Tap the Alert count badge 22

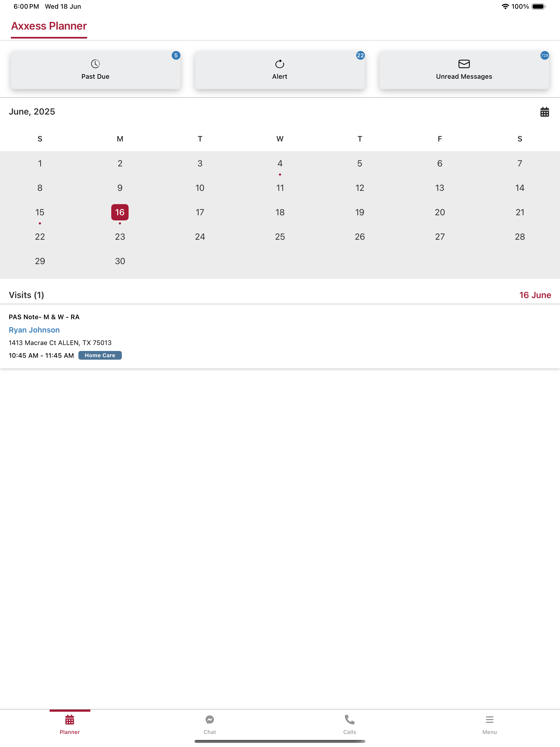pos(361,55)
